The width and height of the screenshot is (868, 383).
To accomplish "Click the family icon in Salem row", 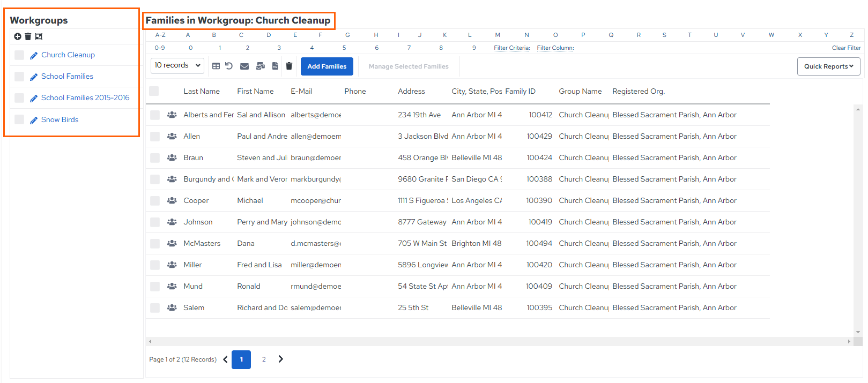I will click(x=172, y=307).
